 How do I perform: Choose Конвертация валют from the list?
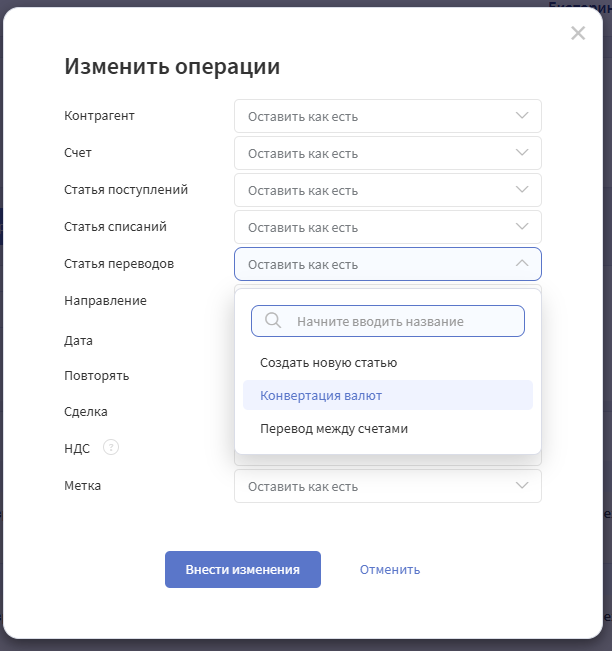click(x=321, y=395)
